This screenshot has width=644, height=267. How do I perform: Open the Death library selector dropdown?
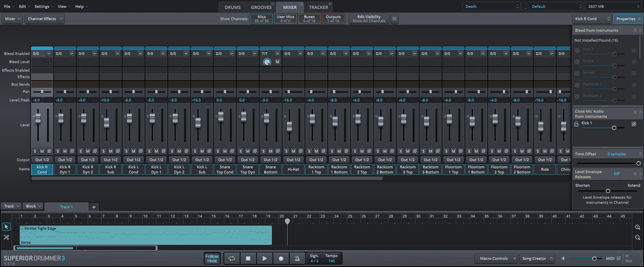pos(492,6)
